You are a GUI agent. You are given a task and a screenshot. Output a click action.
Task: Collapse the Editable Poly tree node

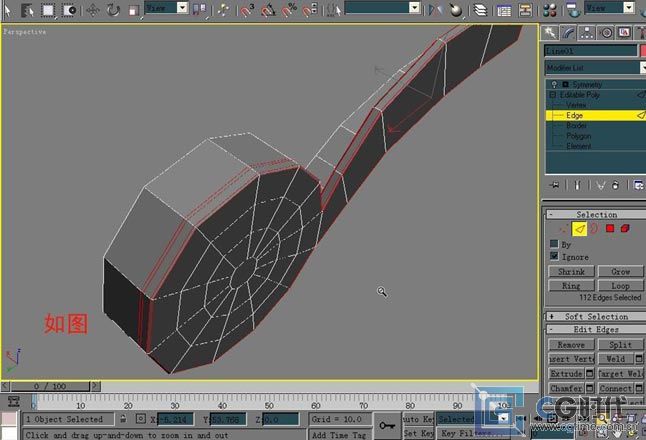tap(553, 95)
